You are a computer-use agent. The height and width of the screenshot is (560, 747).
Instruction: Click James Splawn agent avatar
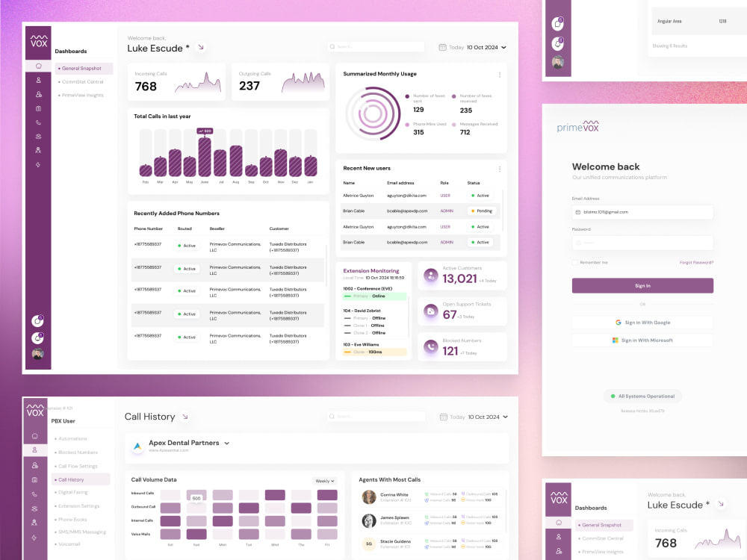pos(369,520)
